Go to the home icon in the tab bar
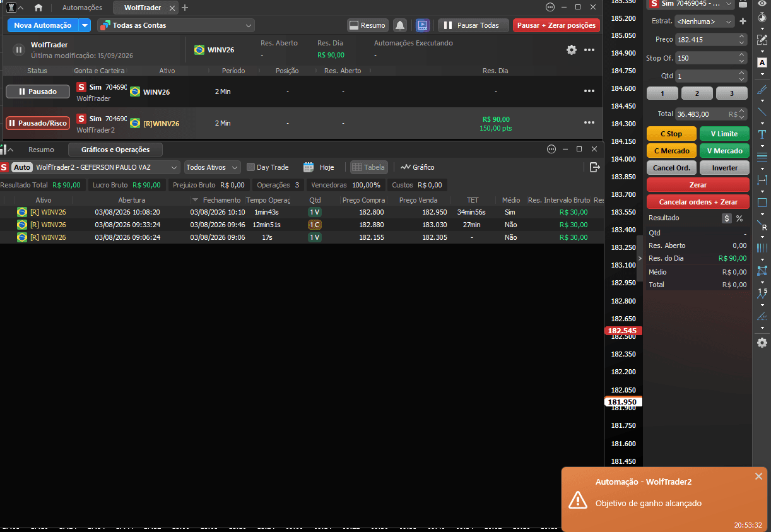The width and height of the screenshot is (771, 532). [x=38, y=8]
